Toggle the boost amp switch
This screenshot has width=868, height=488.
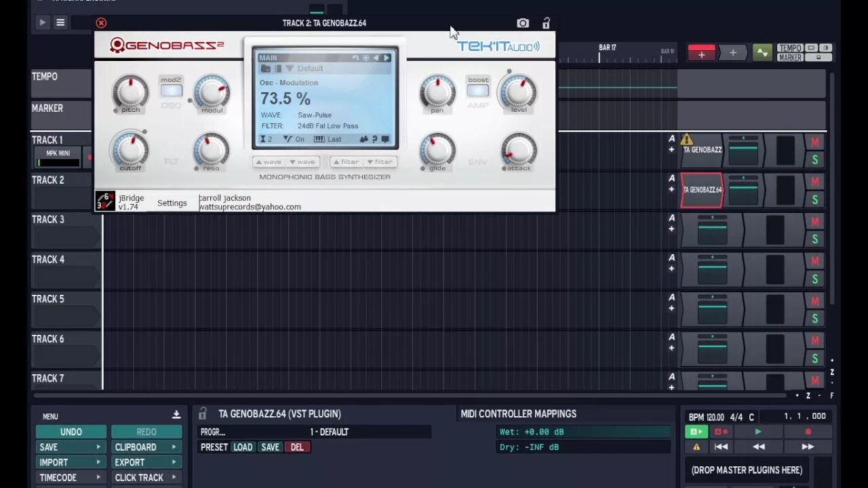478,90
